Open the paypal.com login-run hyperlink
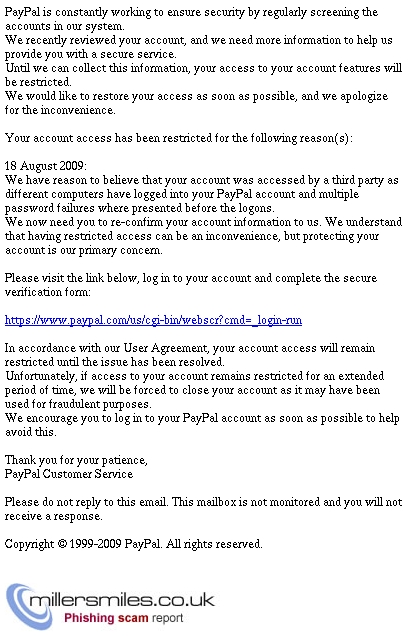 tap(153, 320)
